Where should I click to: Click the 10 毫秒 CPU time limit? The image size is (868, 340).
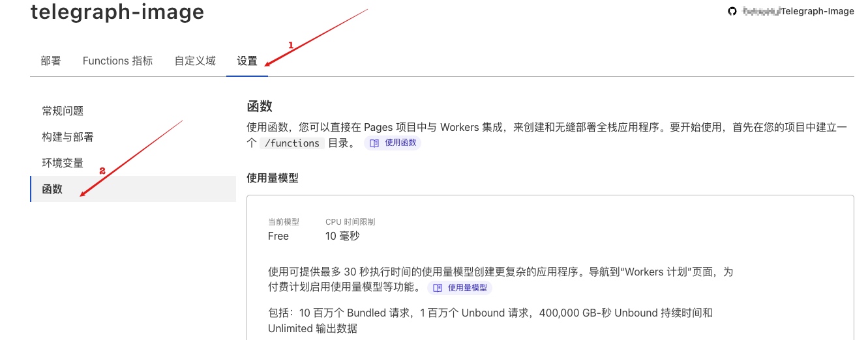point(342,236)
